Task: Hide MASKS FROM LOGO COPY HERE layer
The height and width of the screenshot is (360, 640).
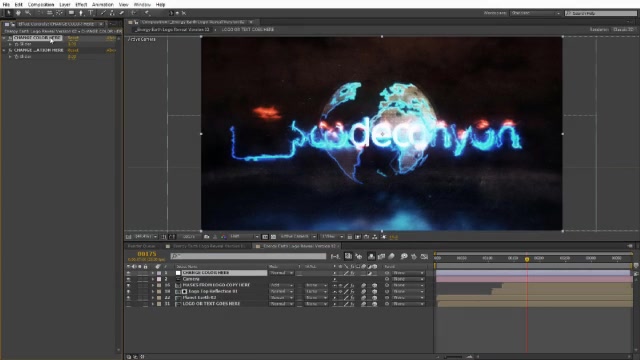Action: [129, 285]
